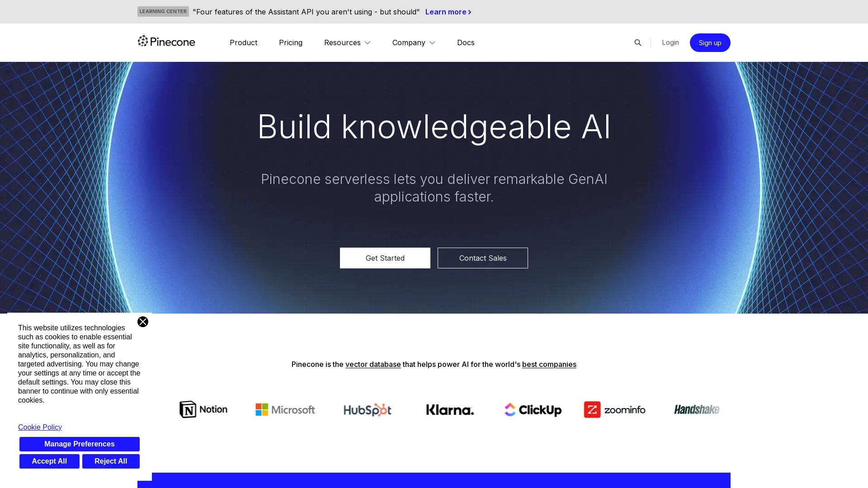Viewport: 868px width, 488px height.
Task: Click the ZoomInfo logo
Action: tap(614, 409)
